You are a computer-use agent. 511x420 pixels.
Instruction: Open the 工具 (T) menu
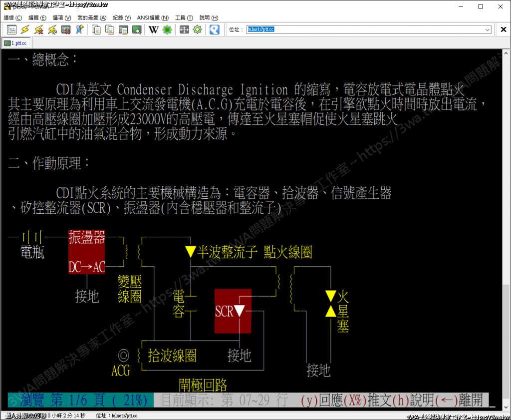184,17
